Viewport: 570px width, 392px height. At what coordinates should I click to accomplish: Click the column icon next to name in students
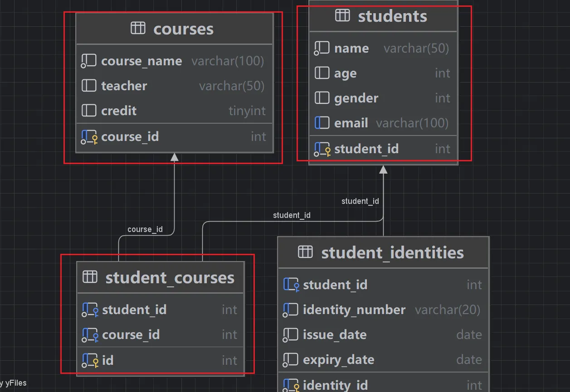[x=322, y=48]
